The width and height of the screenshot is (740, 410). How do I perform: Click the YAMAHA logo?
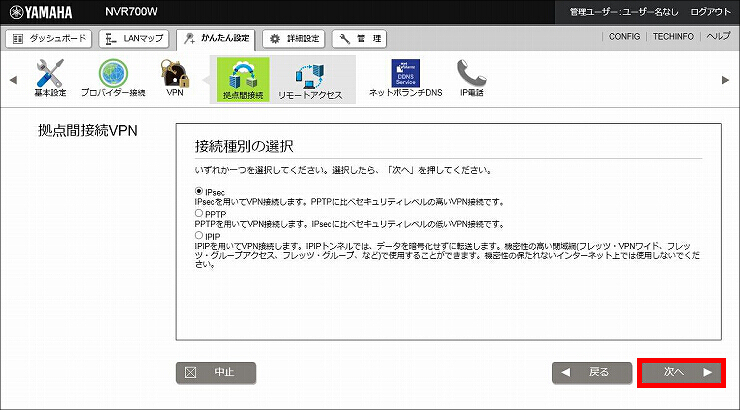41,12
